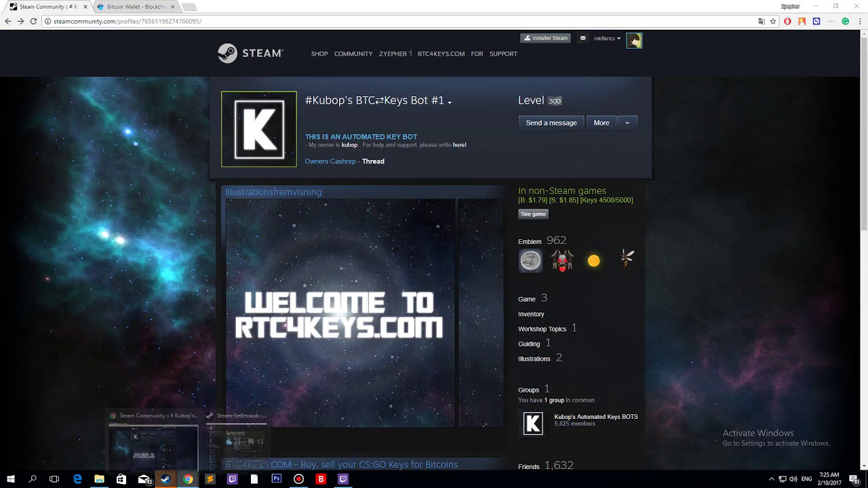Open the COMMUNITY menu item
Image resolution: width=868 pixels, height=488 pixels.
point(353,54)
